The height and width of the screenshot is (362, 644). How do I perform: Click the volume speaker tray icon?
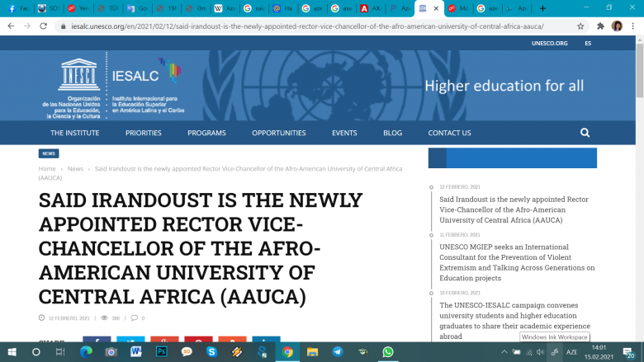click(x=541, y=352)
